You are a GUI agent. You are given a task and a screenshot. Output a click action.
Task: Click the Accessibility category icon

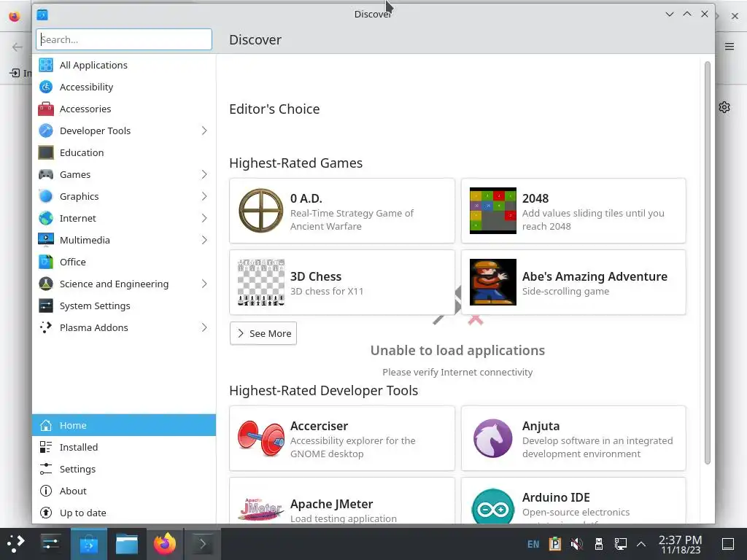point(46,87)
